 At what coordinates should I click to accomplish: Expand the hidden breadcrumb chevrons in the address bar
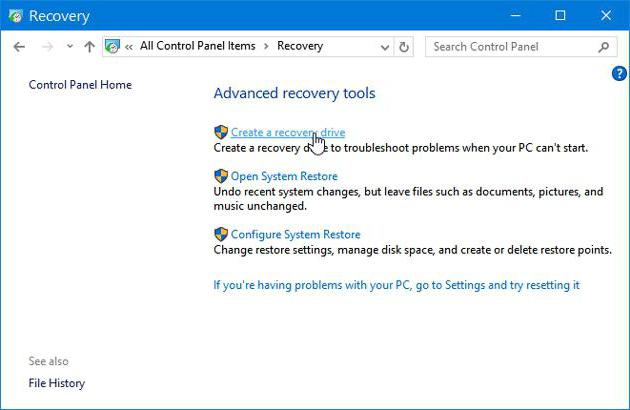pyautogui.click(x=129, y=47)
